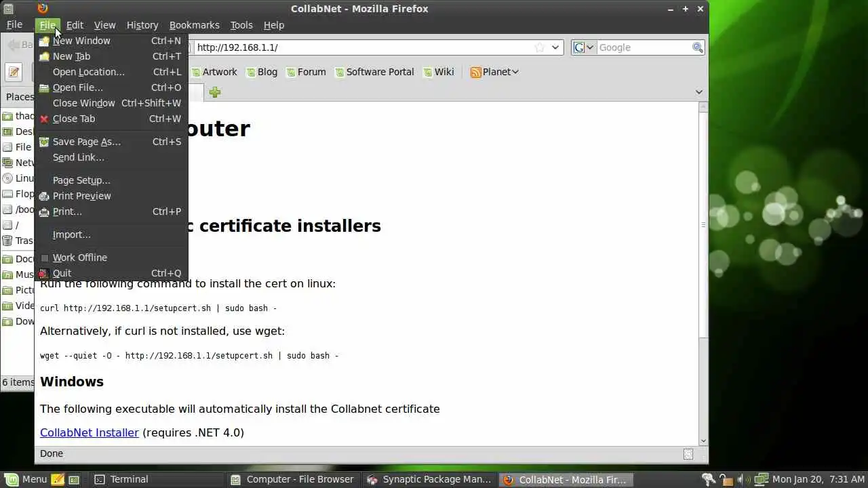Open the Artwork bookmark
Viewport: 868px width, 488px height.
[x=214, y=72]
